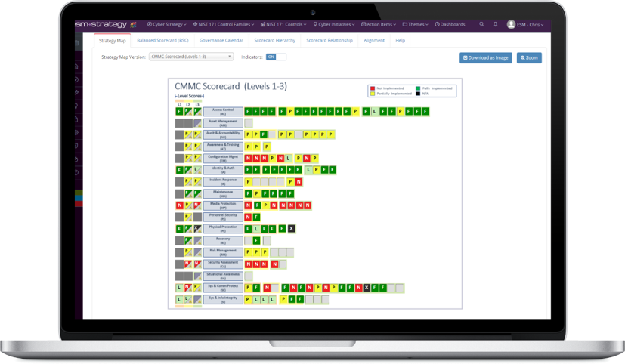Click the CMMC Scorecard (Levels 1-3) title

click(231, 86)
